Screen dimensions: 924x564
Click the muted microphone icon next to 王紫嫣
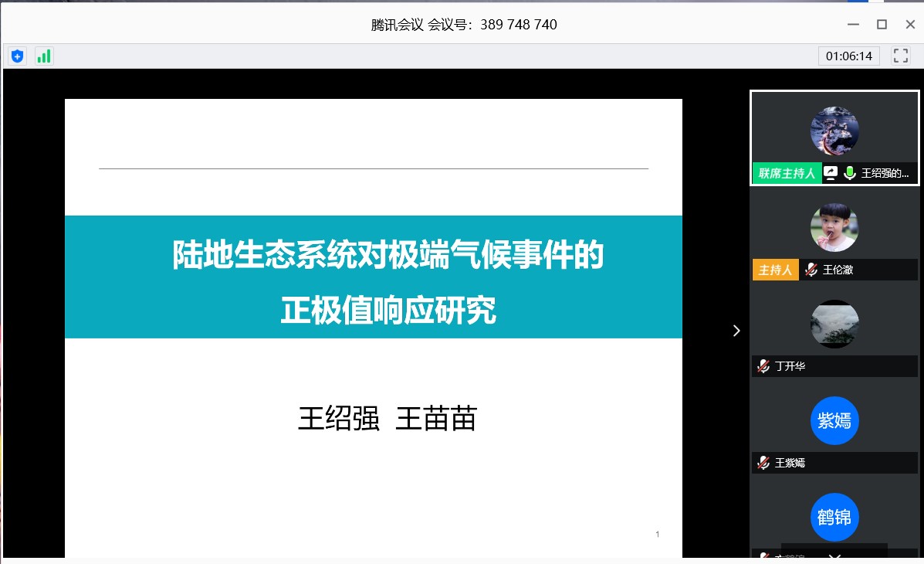(x=763, y=463)
